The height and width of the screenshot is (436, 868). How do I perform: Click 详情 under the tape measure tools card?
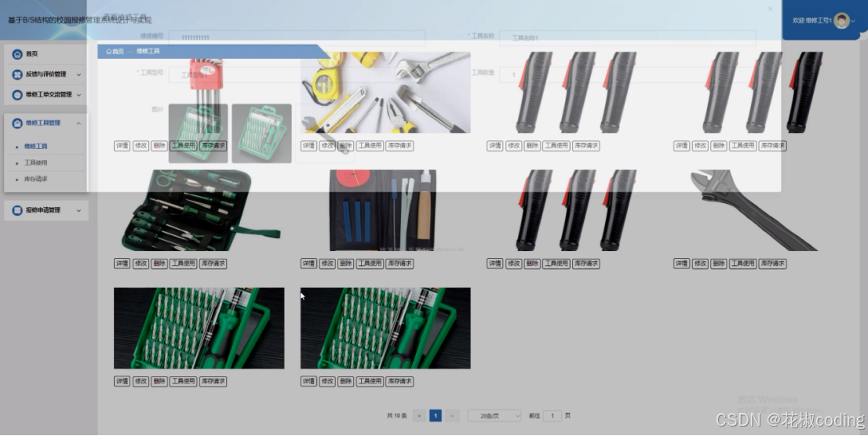pyautogui.click(x=308, y=146)
